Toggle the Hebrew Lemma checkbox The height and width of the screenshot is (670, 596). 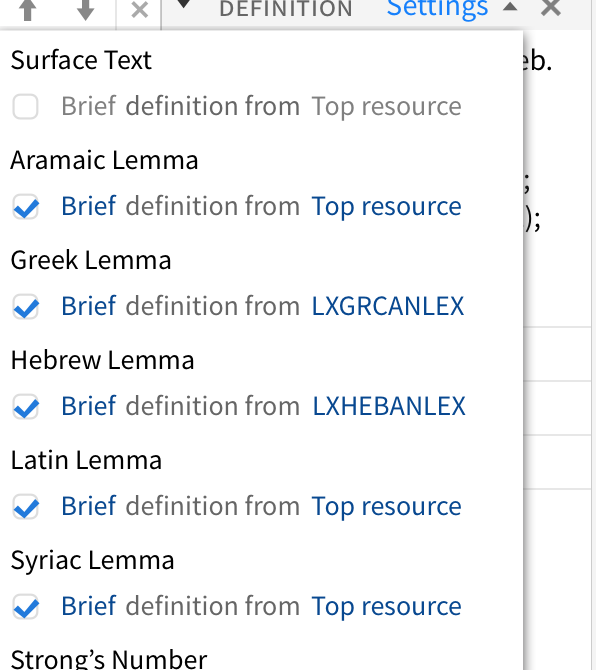(26, 406)
